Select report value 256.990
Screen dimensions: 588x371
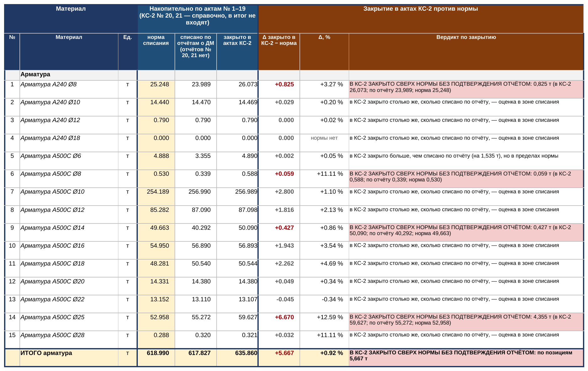pyautogui.click(x=196, y=196)
